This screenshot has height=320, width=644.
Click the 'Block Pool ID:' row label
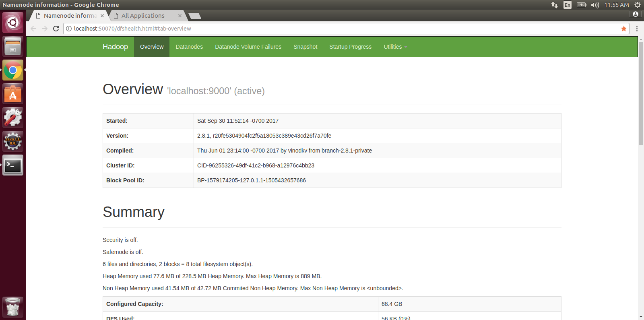[x=125, y=180]
